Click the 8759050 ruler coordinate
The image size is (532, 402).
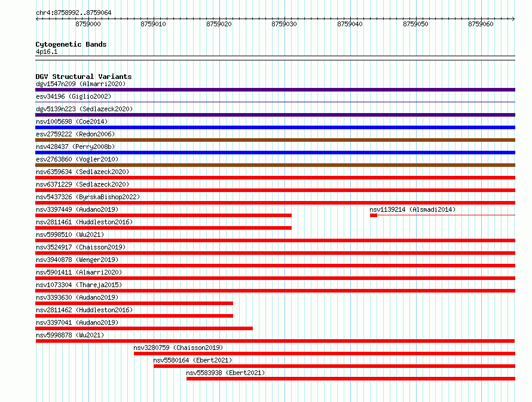pos(415,24)
